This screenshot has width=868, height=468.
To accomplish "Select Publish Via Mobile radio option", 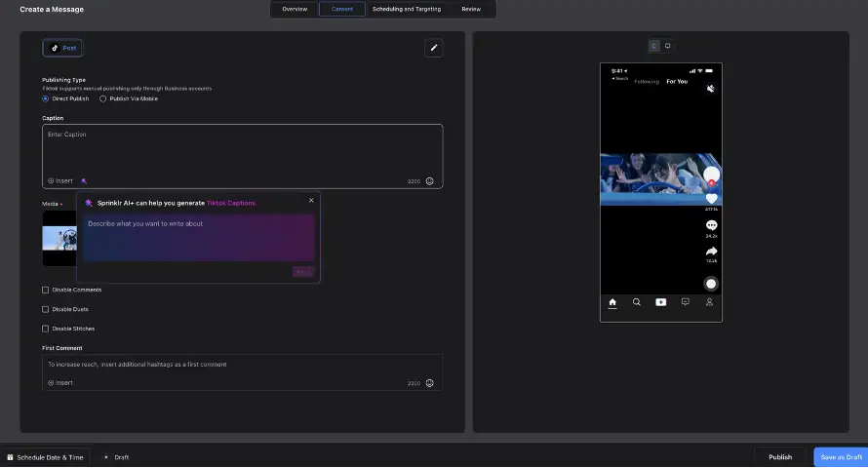I will pos(103,99).
